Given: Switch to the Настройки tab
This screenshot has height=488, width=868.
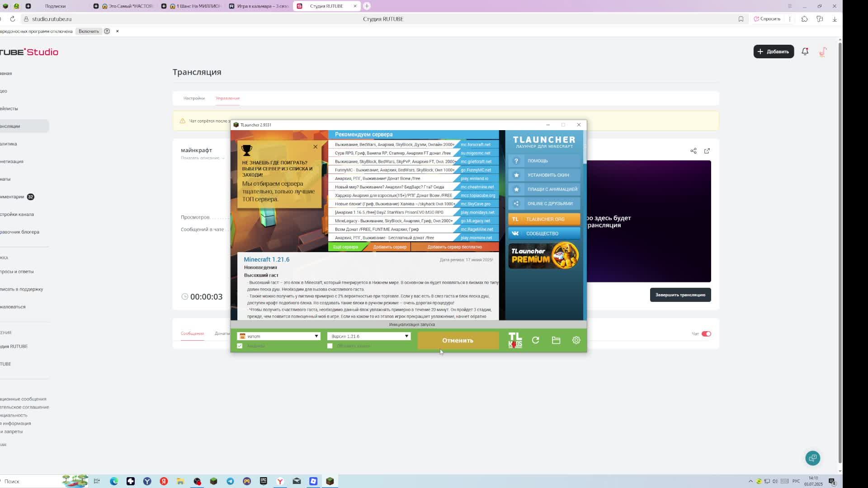Looking at the screenshot, I should click(x=194, y=98).
